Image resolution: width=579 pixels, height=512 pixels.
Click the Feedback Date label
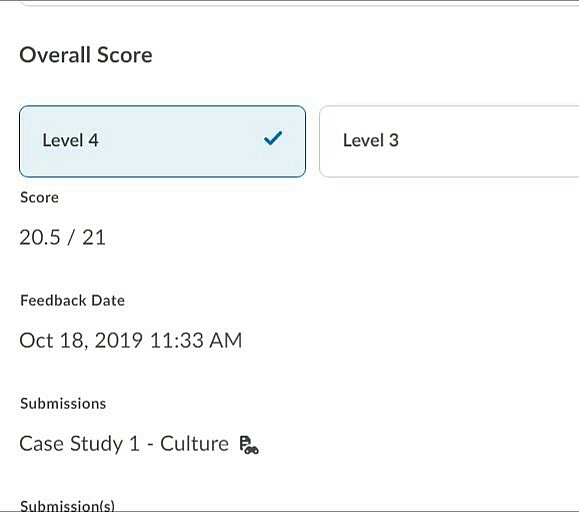(x=72, y=300)
